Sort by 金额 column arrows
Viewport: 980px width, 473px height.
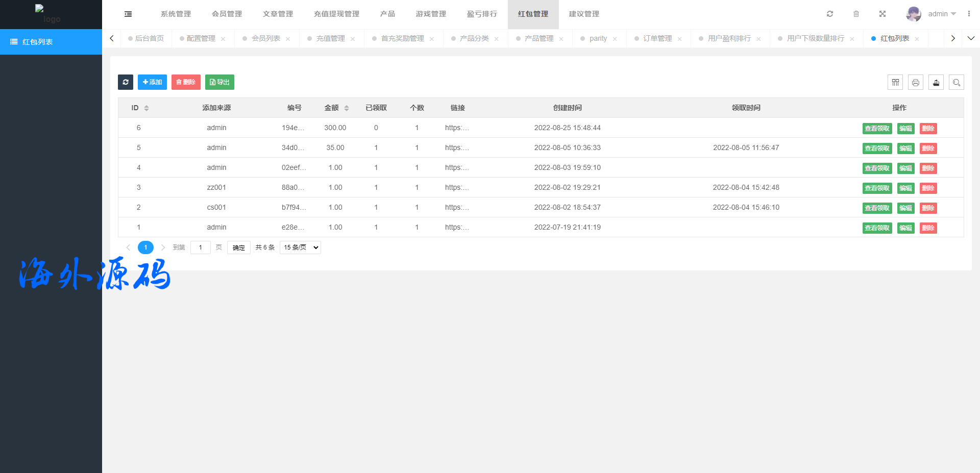coord(347,108)
